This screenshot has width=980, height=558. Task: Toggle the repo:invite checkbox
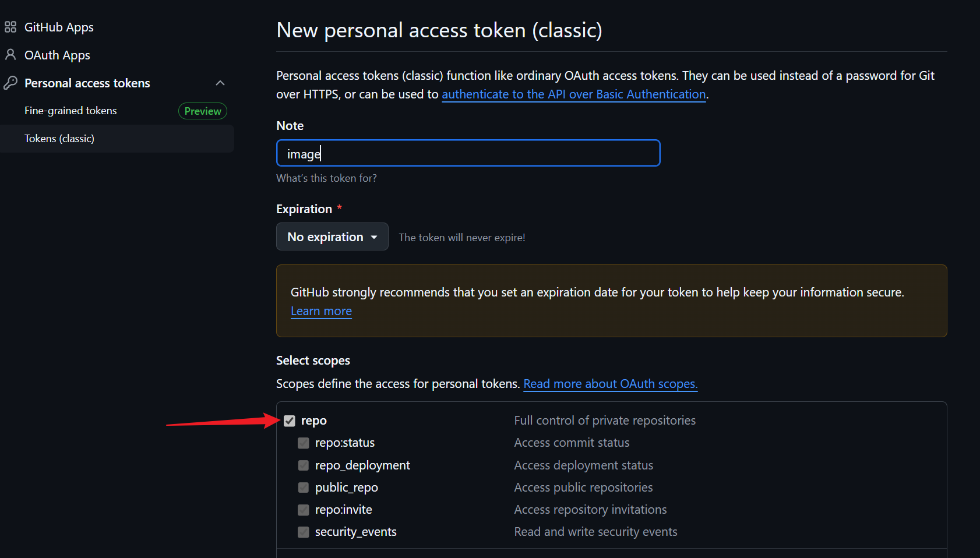point(304,510)
